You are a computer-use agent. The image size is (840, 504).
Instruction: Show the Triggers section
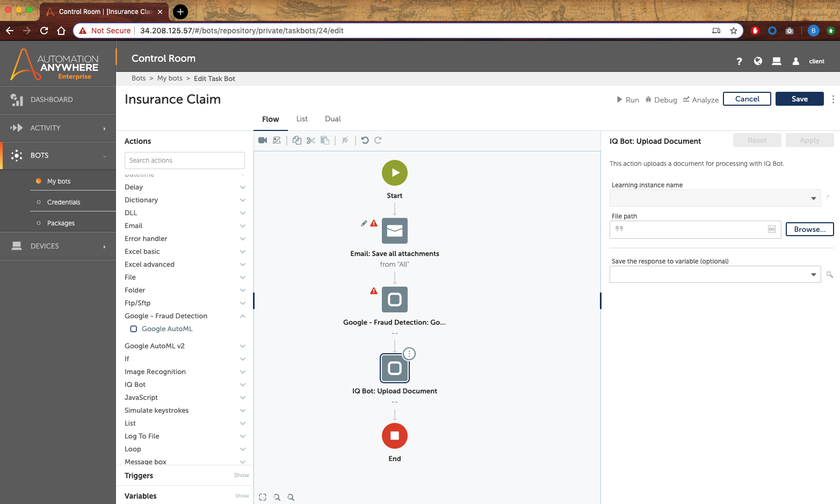[x=241, y=476]
